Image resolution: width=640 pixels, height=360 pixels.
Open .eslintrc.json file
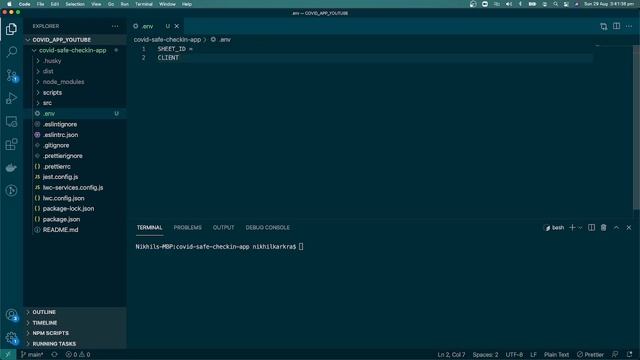coord(75,135)
